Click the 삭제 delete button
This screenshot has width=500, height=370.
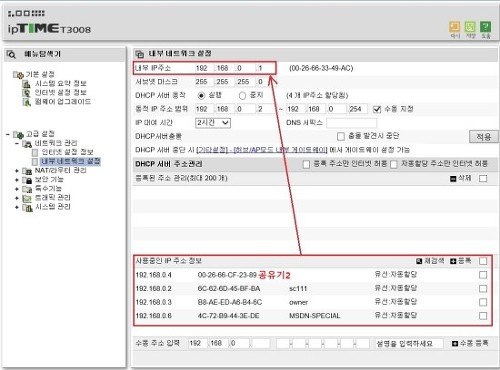coord(461,179)
